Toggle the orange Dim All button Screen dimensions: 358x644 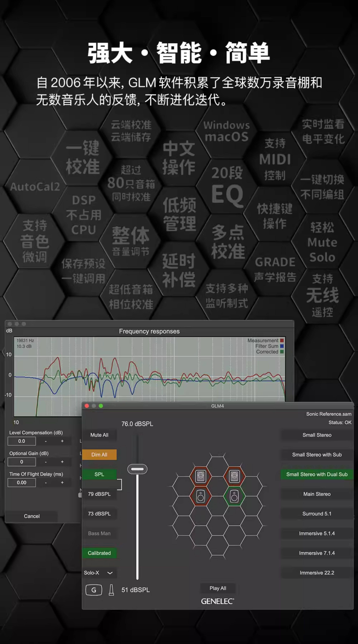pos(99,454)
